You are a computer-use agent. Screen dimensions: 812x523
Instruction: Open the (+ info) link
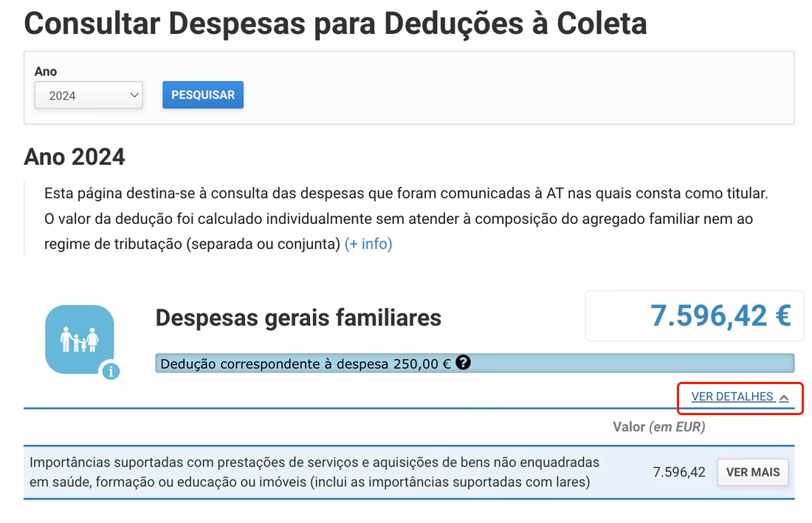(370, 245)
